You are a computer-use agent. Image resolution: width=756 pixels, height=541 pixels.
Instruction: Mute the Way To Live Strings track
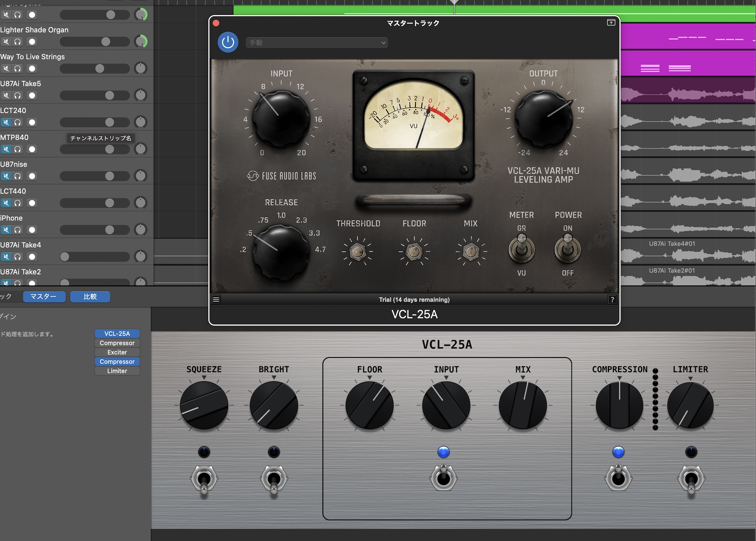[6, 69]
